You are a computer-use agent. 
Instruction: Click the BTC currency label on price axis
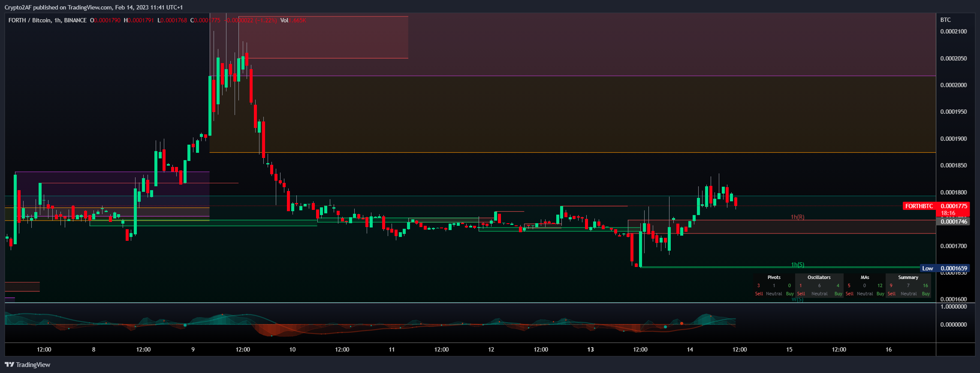click(x=946, y=20)
